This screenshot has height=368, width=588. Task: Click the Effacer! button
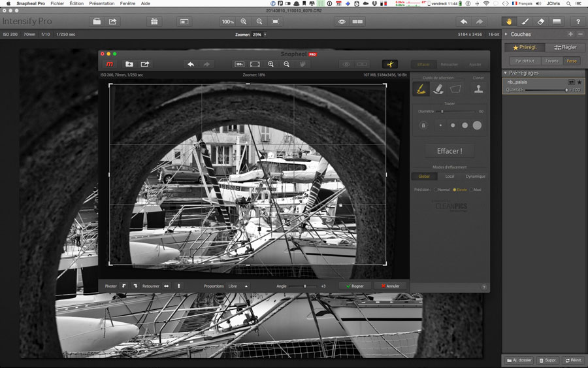[x=449, y=151]
